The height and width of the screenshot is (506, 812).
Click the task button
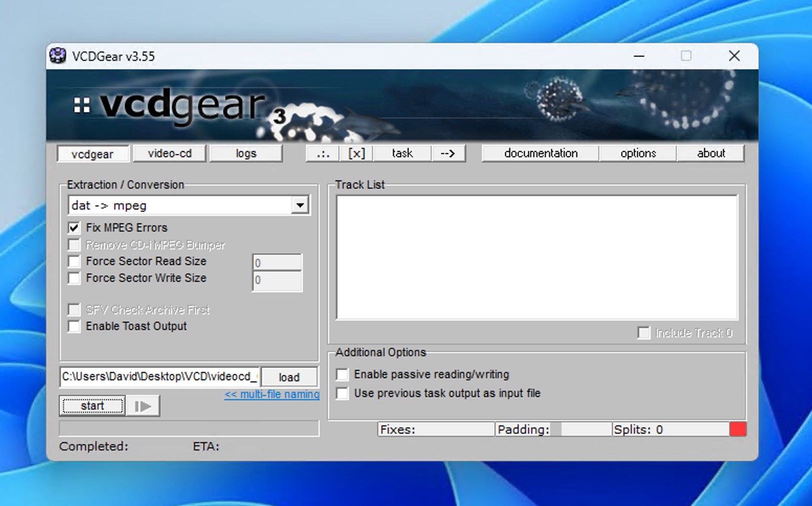(x=402, y=153)
